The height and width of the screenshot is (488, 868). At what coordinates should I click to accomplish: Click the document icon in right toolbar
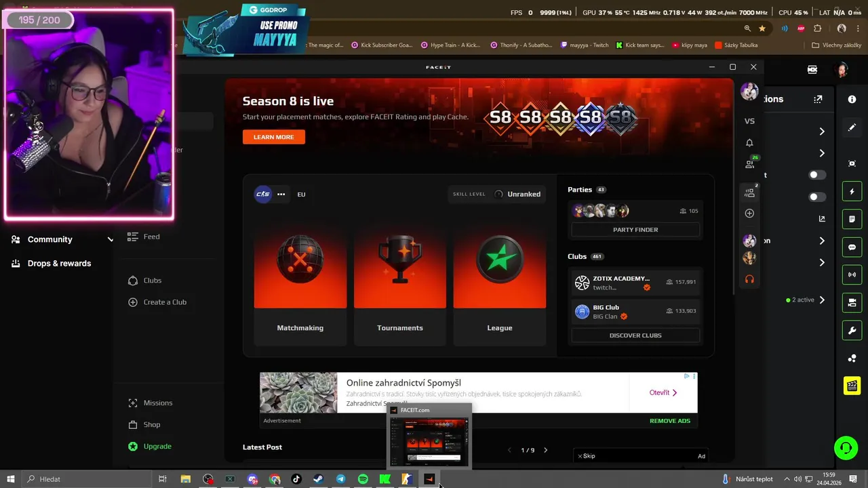(852, 220)
